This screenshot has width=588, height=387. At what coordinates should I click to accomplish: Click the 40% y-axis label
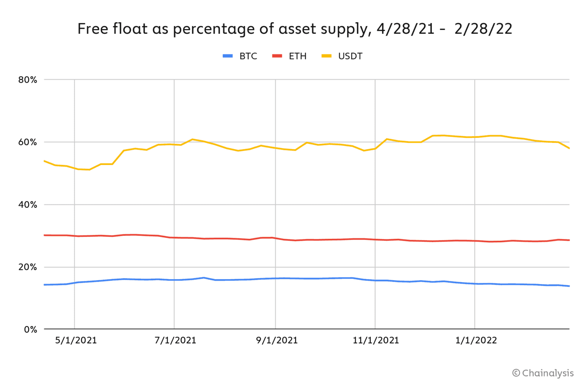[28, 205]
